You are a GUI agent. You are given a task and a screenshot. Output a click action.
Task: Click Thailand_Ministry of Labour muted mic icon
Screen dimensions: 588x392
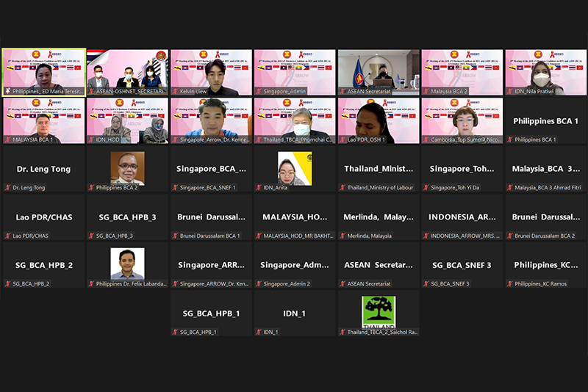(343, 188)
